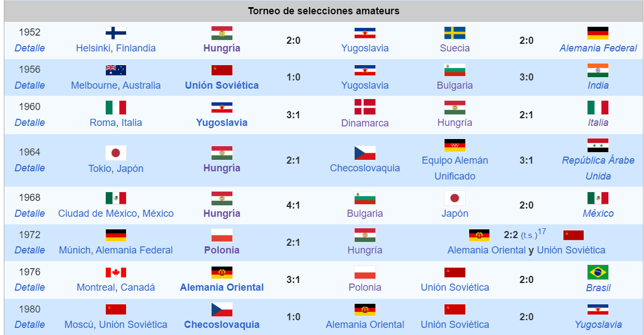Click the Brazil flag above Brasil

coord(598,272)
